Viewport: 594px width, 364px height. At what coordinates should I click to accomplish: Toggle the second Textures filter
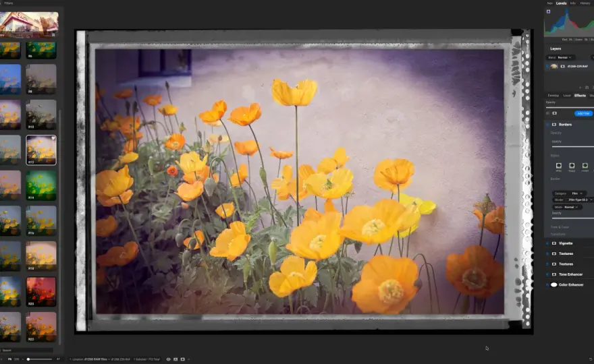[x=547, y=264]
